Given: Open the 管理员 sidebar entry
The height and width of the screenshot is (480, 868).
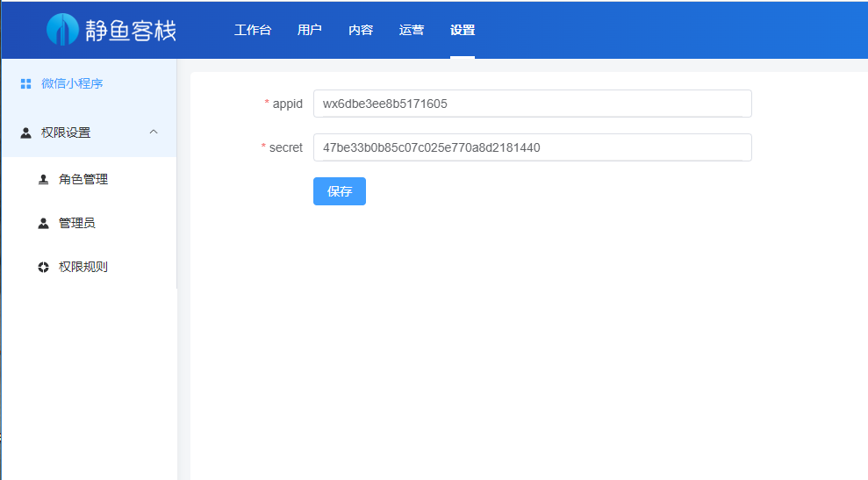Looking at the screenshot, I should click(x=77, y=224).
